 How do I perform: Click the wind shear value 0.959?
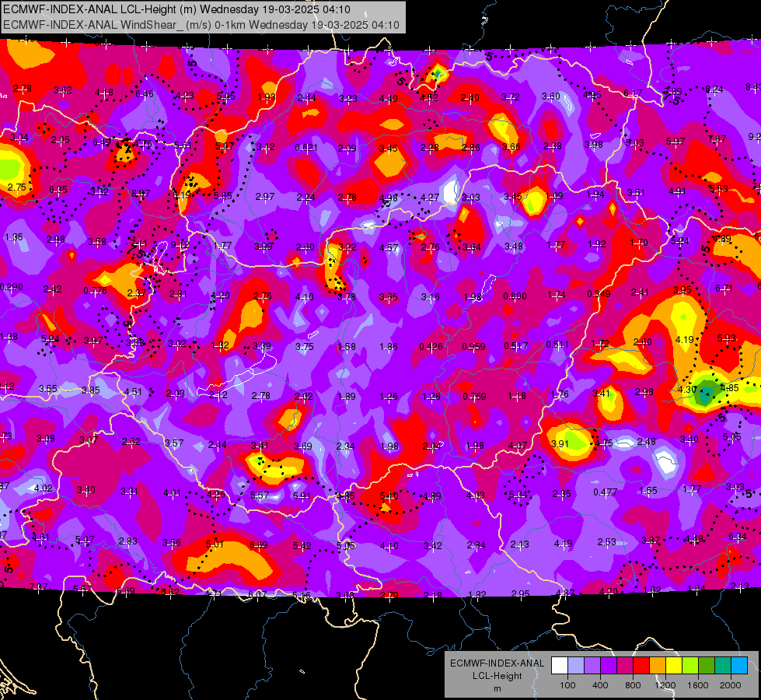(x=473, y=347)
